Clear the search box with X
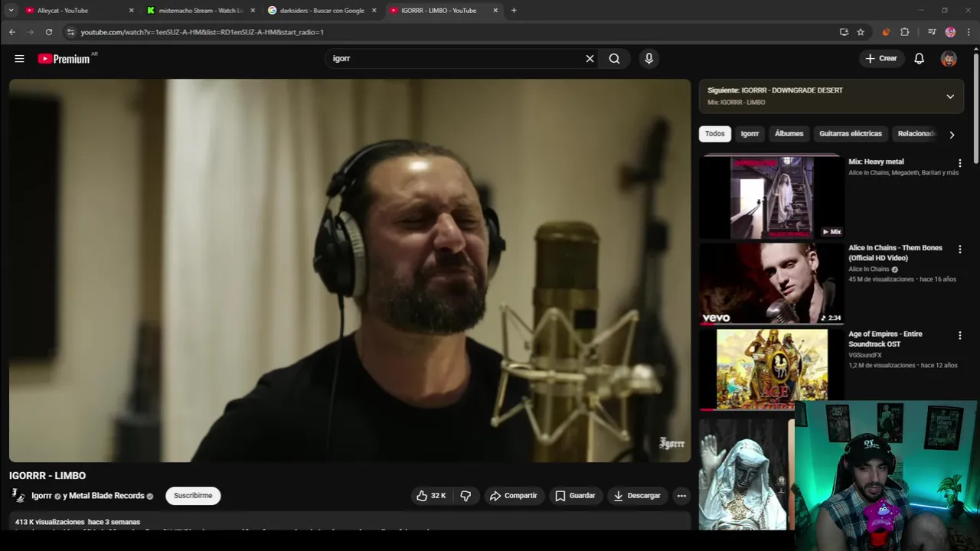 pyautogui.click(x=590, y=58)
